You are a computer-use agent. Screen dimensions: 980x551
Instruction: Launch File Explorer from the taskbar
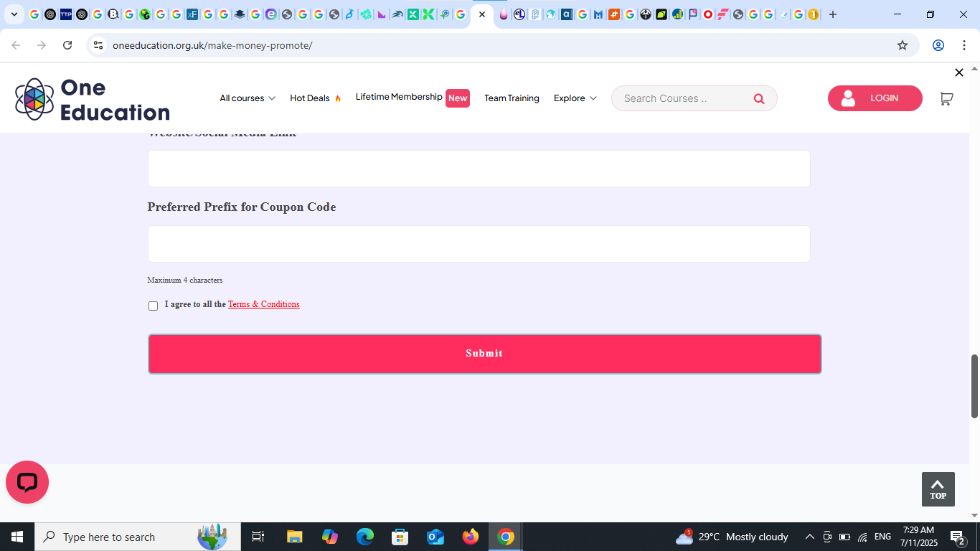294,537
